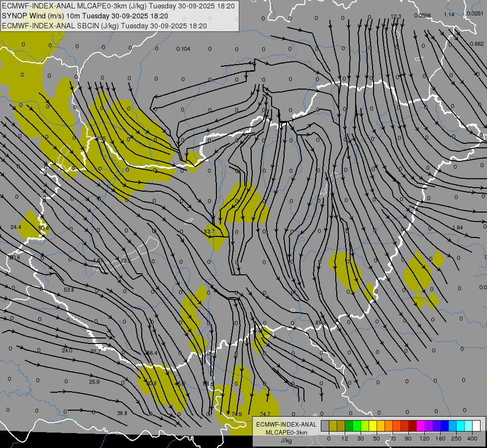Screen dimensions: 487x448
Task: Click the map value 53.8
Action: click(x=69, y=290)
